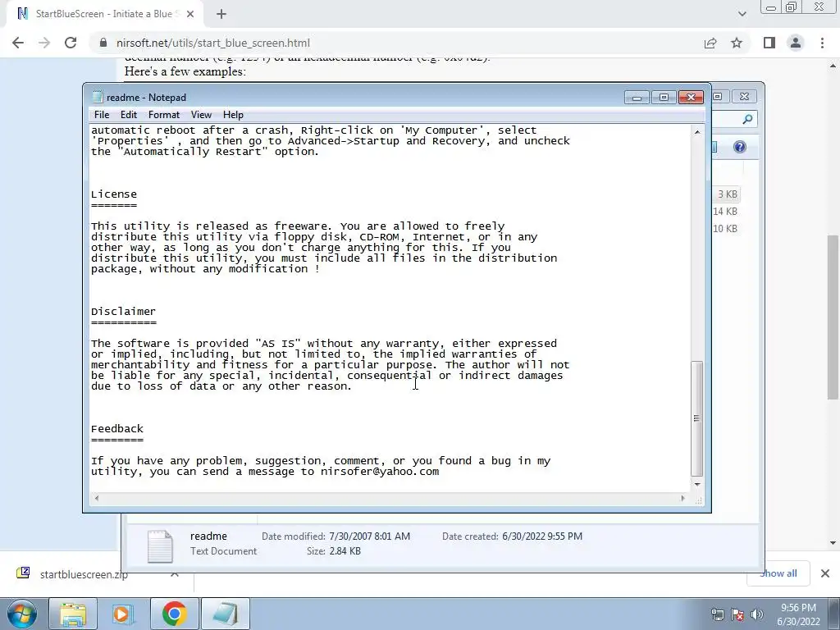Viewport: 840px width, 630px height.
Task: Open the Format menu in Notepad
Action: point(164,115)
